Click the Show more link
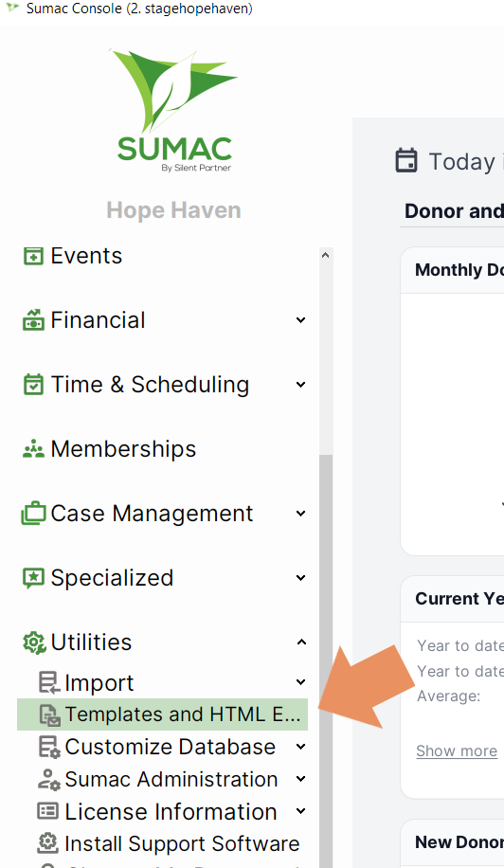504x868 pixels. coord(457,751)
